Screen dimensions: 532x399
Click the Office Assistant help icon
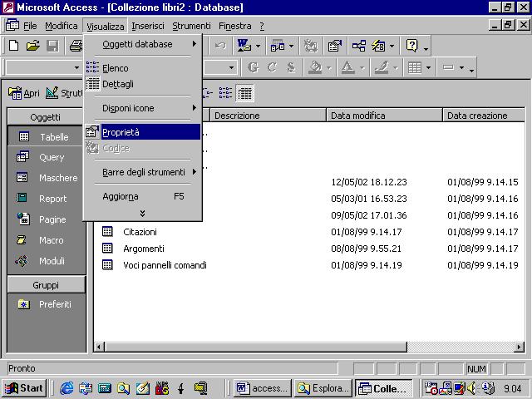411,46
